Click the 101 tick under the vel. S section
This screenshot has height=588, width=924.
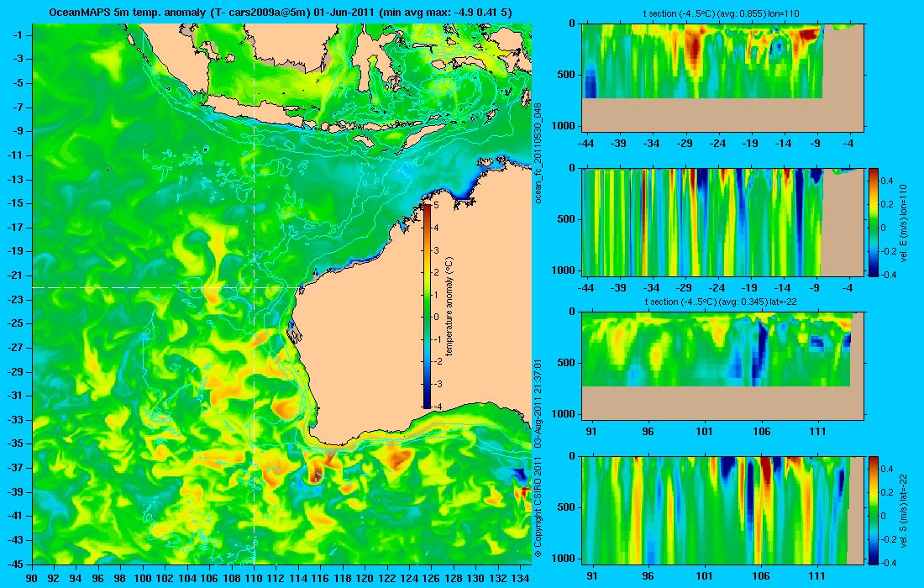pyautogui.click(x=705, y=575)
